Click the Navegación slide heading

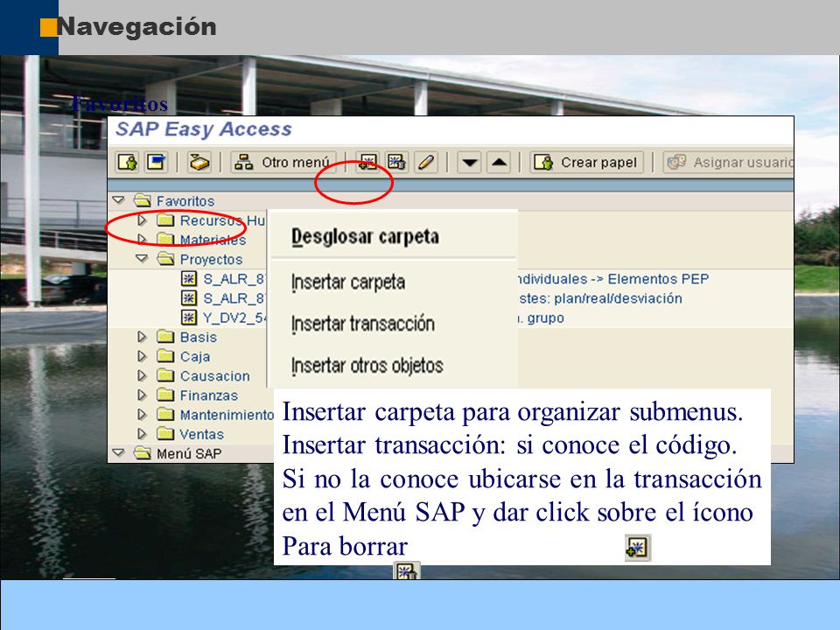coord(136,27)
